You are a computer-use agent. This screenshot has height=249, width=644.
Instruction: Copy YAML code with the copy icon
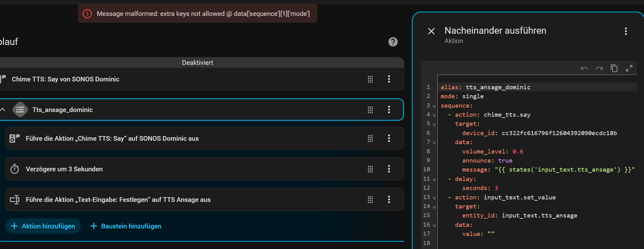click(x=614, y=68)
